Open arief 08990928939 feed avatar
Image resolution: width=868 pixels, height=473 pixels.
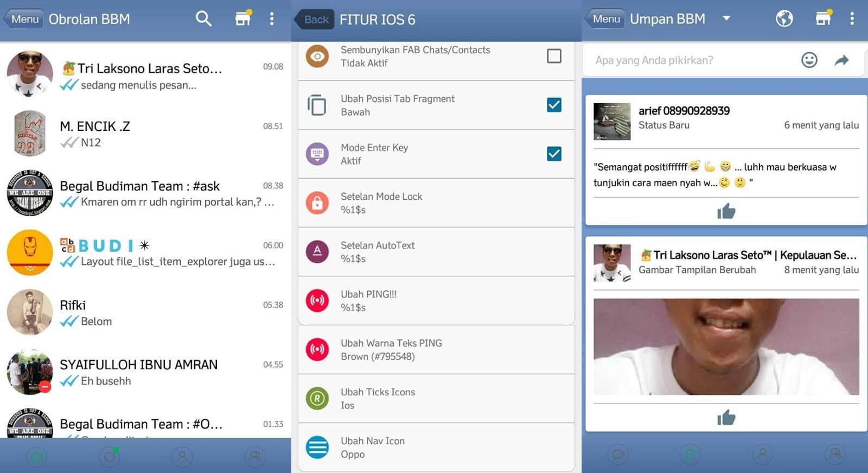tap(612, 122)
